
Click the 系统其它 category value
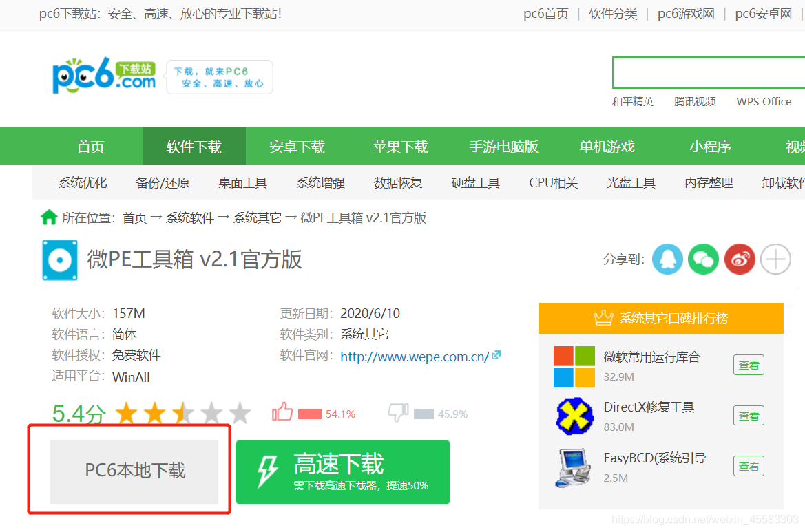click(x=364, y=334)
